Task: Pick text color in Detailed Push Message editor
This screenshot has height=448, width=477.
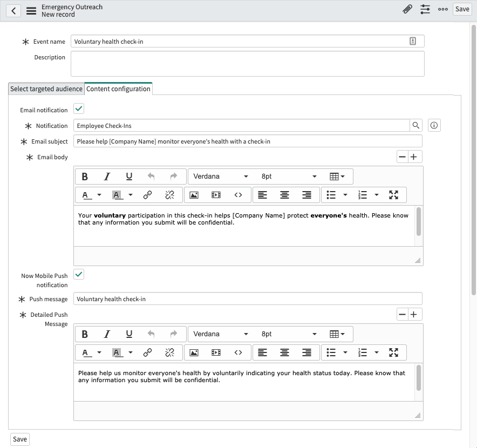Action: (86, 352)
